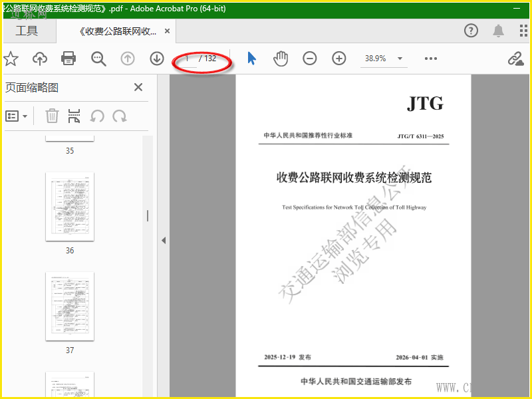This screenshot has height=399, width=532.
Task: Upload file to cloud icon
Action: pos(40,59)
